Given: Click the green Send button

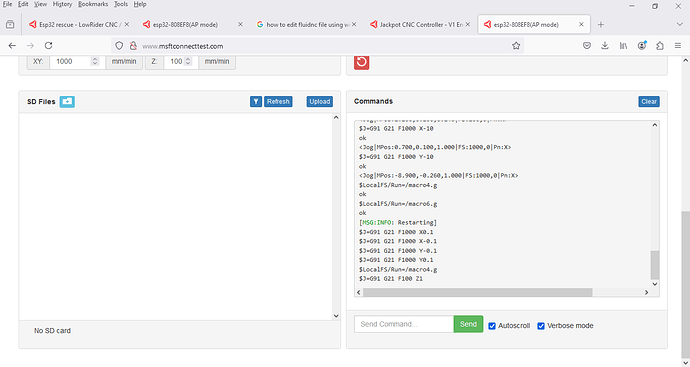Looking at the screenshot, I should pyautogui.click(x=468, y=324).
